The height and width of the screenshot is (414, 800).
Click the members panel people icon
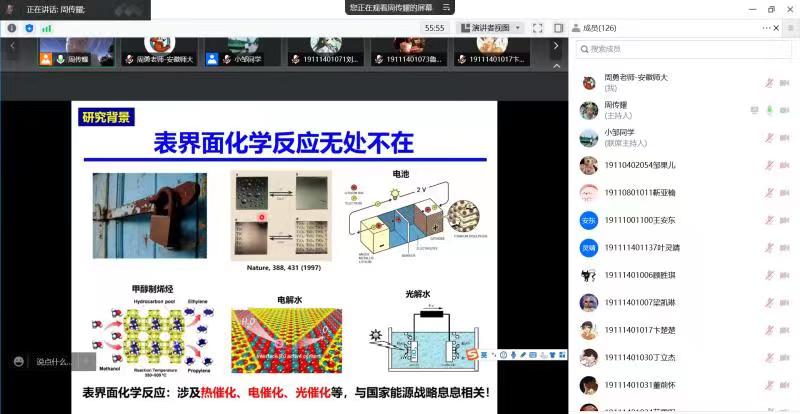[x=577, y=28]
